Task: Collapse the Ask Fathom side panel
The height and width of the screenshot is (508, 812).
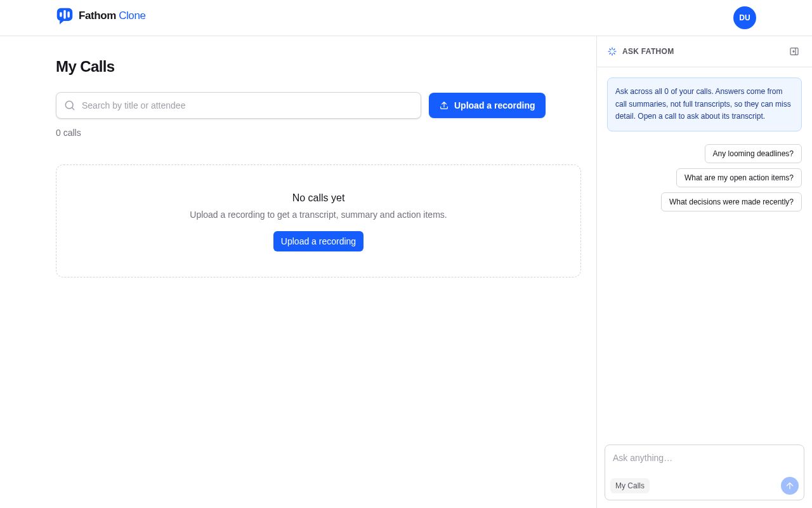Action: pos(794,51)
